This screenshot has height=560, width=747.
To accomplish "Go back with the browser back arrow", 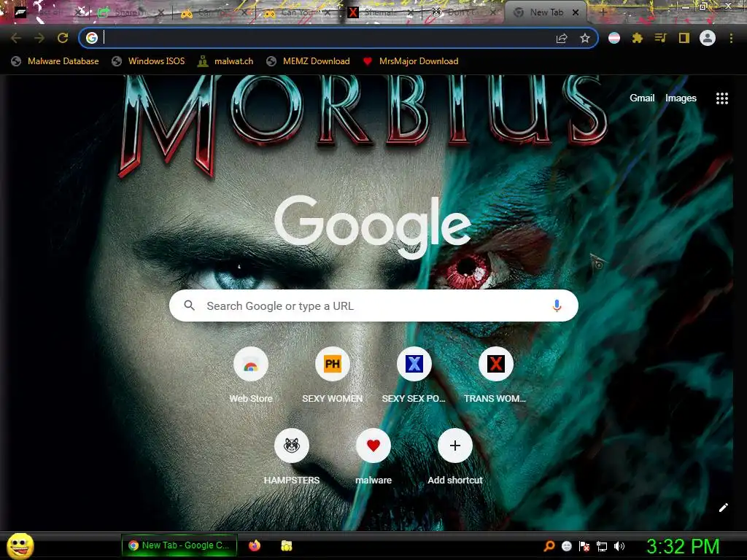I will [16, 38].
